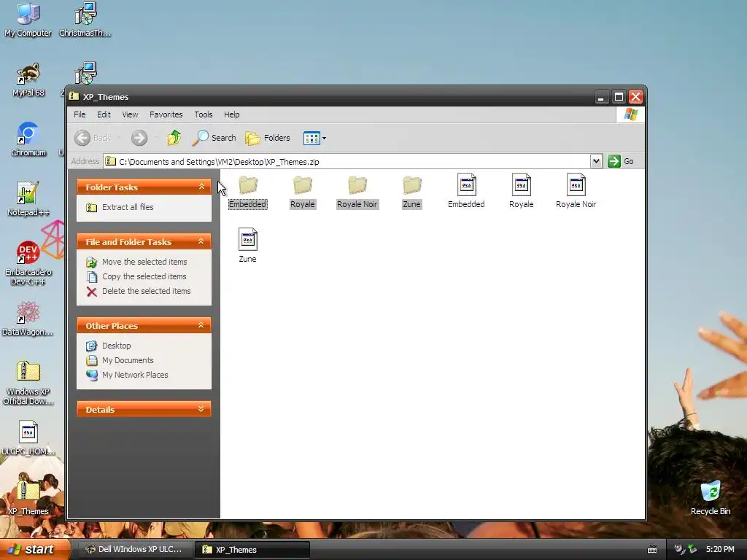Viewport: 747px width, 560px height.
Task: Close the XP_Themes window
Action: tap(636, 97)
